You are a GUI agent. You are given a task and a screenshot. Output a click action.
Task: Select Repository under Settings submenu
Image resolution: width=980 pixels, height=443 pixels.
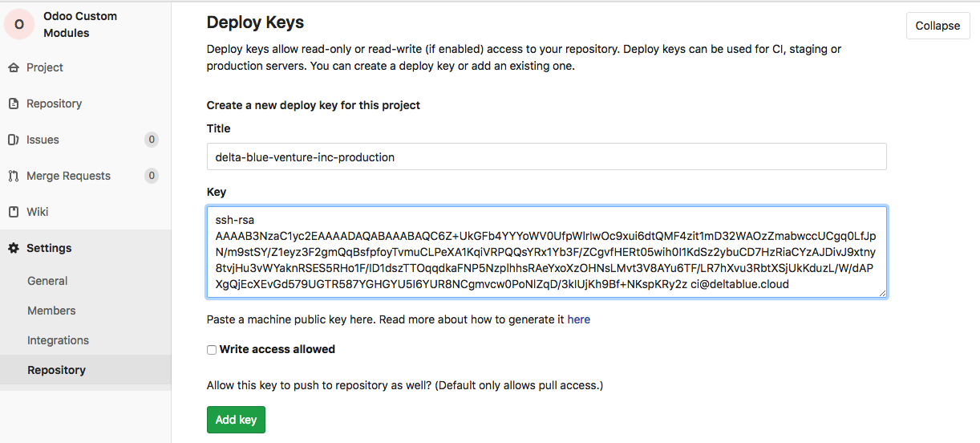56,370
